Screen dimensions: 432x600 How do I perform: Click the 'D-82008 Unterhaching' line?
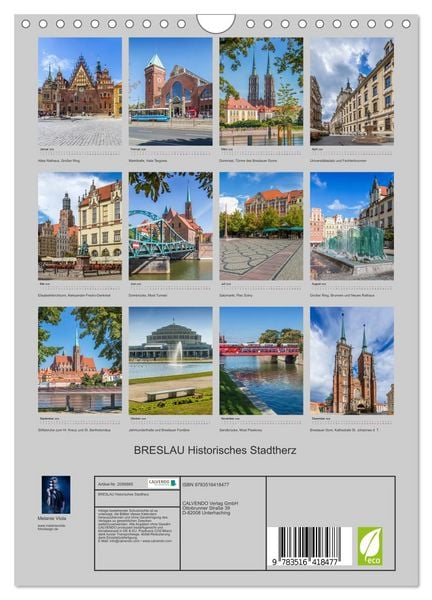coord(206,513)
